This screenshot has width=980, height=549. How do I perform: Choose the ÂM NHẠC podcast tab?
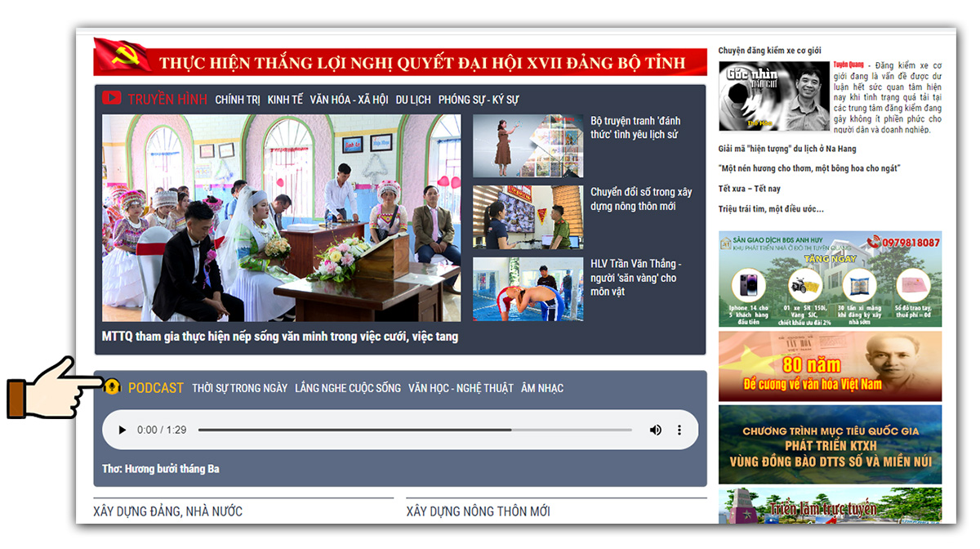pyautogui.click(x=542, y=388)
